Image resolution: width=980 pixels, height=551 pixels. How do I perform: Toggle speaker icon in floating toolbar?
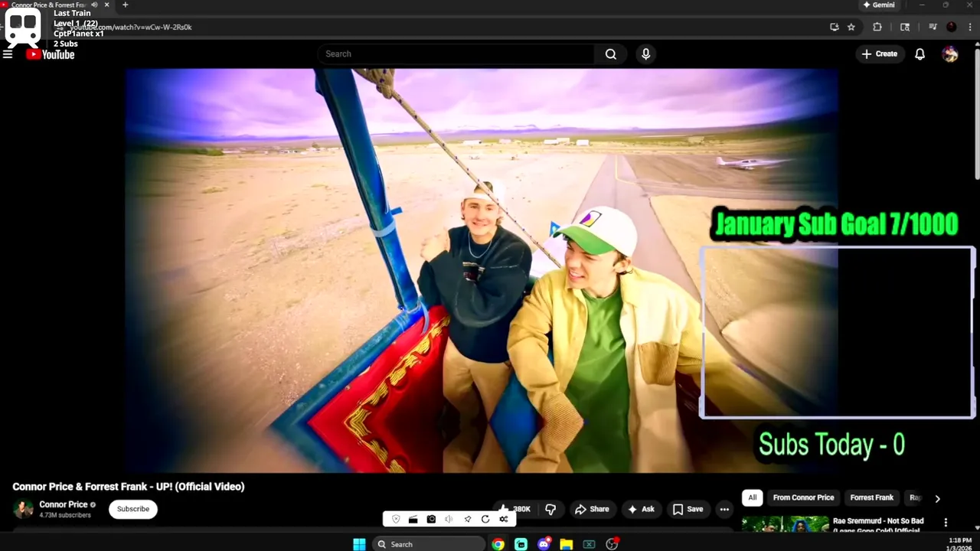tap(449, 519)
